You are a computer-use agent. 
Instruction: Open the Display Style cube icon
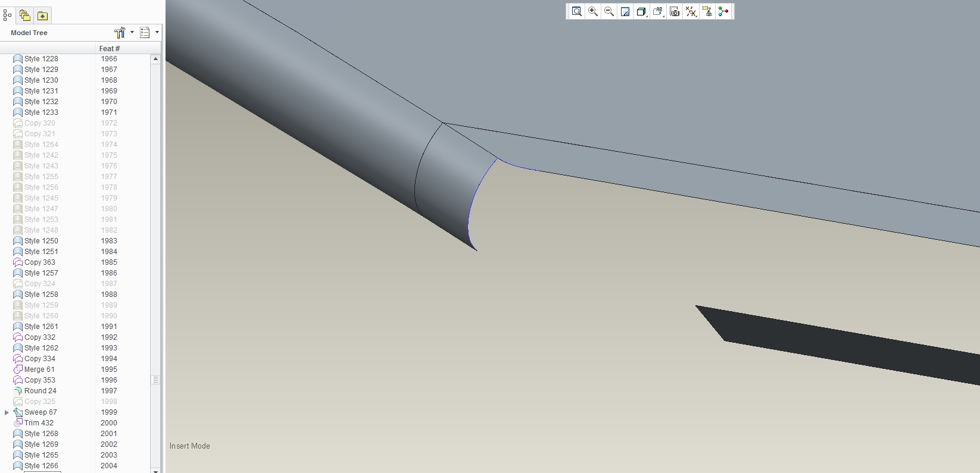click(641, 11)
